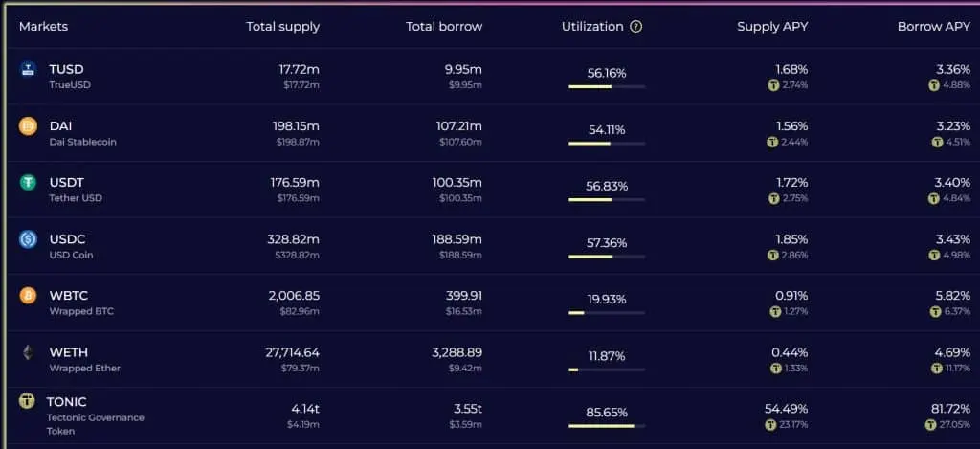This screenshot has width=980, height=449.
Task: Click TONIC reward icon beside 1.27% supply
Action: tap(775, 311)
